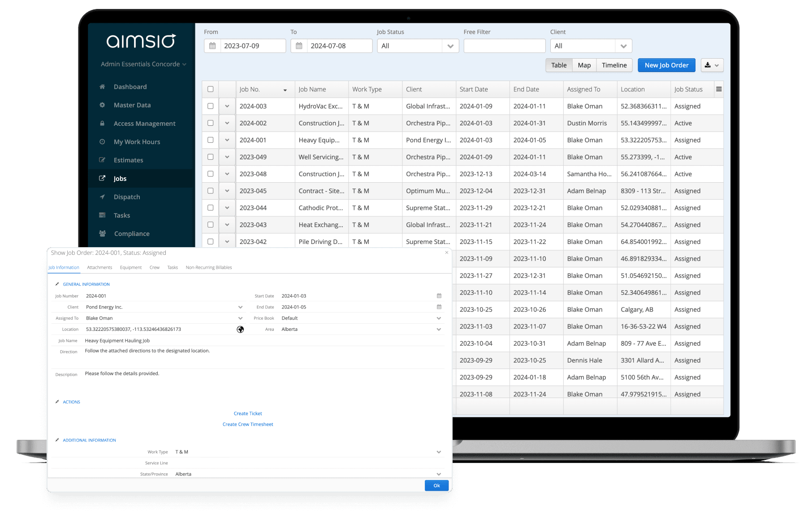Check the row for job 2024-003
The height and width of the screenshot is (514, 812).
(x=210, y=106)
